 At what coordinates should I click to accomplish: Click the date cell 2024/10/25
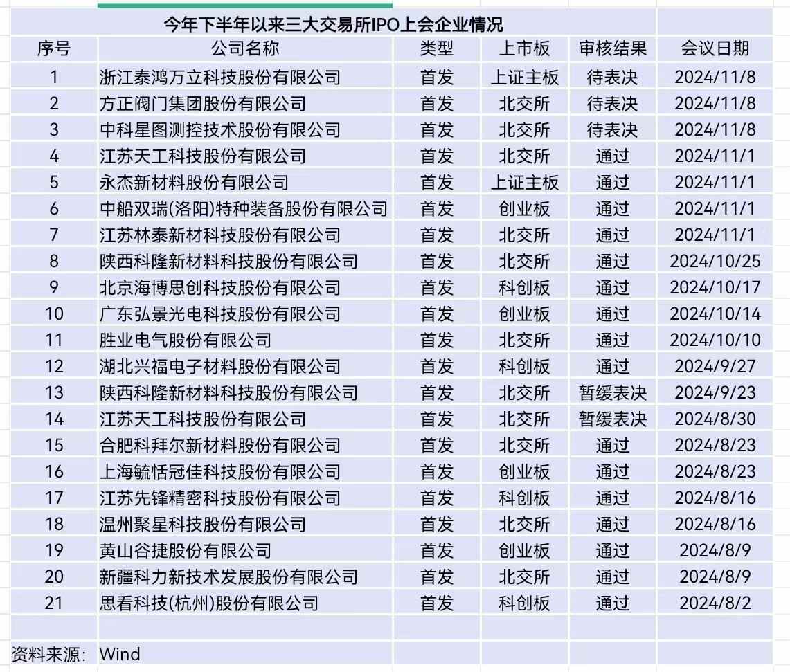click(x=715, y=261)
